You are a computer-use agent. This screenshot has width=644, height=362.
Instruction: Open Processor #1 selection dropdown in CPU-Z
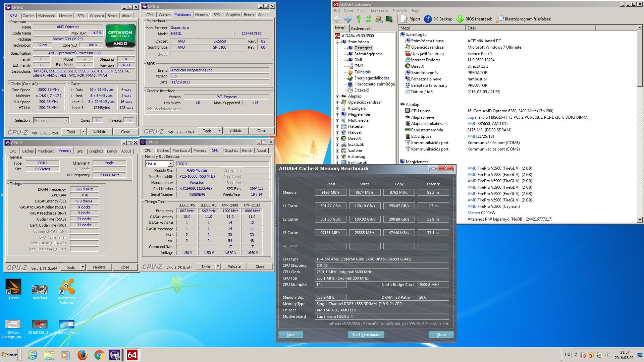(66, 121)
